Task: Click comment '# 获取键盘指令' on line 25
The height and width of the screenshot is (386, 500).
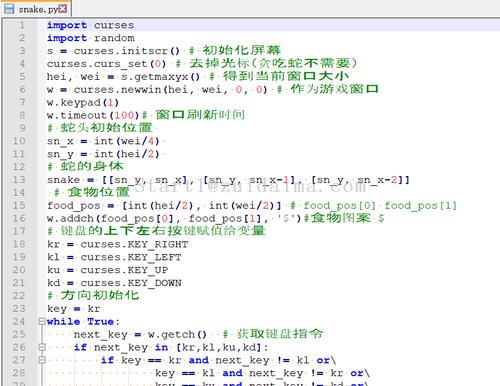Action: click(x=273, y=334)
